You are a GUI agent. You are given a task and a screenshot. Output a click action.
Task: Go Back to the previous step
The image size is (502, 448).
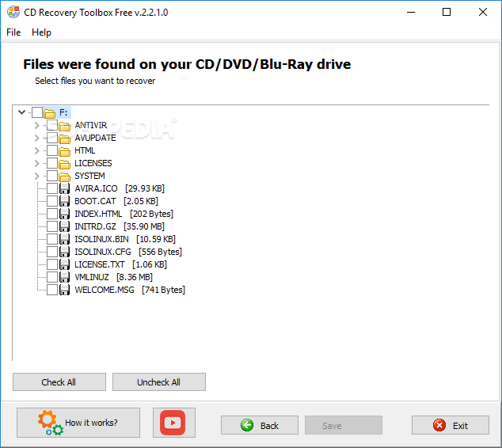click(x=260, y=425)
